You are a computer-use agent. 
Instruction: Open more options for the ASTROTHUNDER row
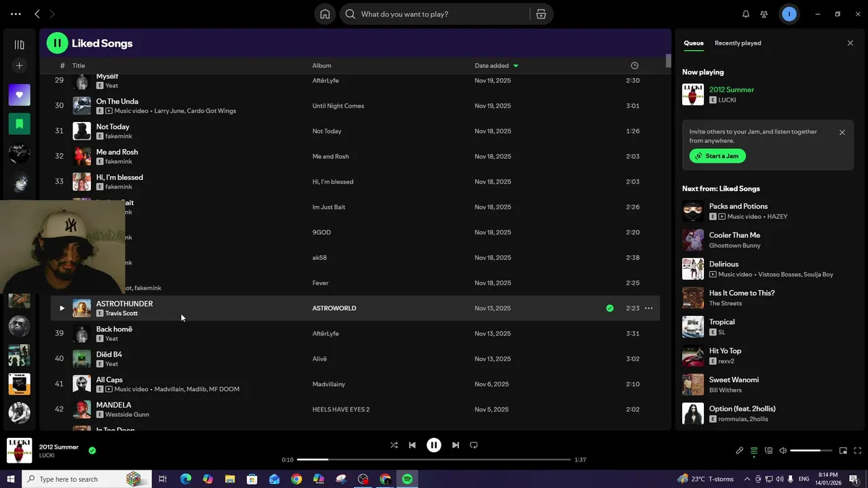[x=649, y=308]
